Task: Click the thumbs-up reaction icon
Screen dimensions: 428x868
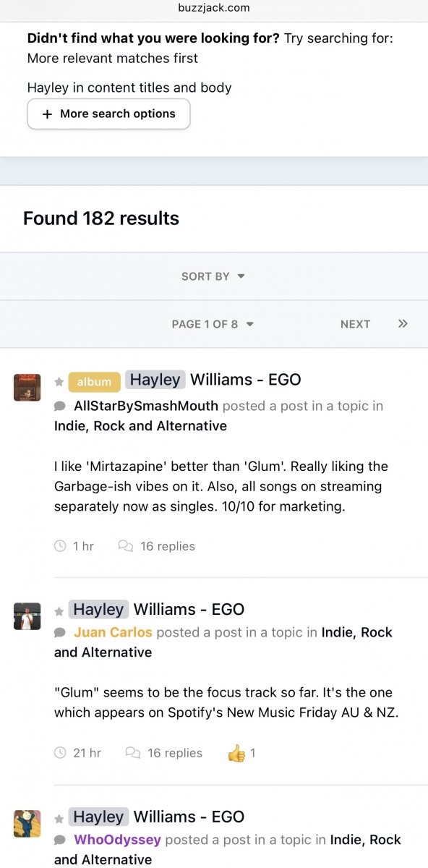Action: click(236, 753)
